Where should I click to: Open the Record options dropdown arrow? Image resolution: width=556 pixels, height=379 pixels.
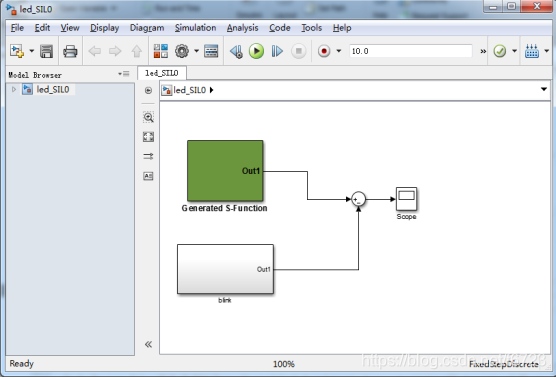339,51
